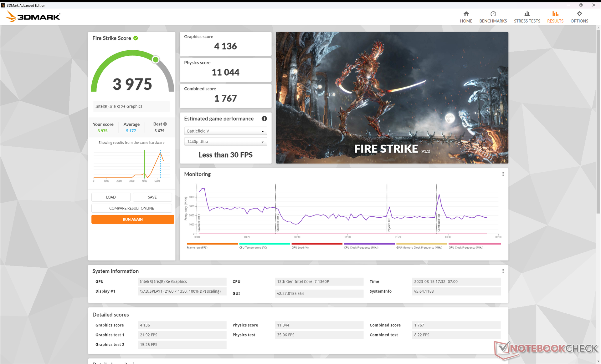Open the Options gear icon

(579, 14)
